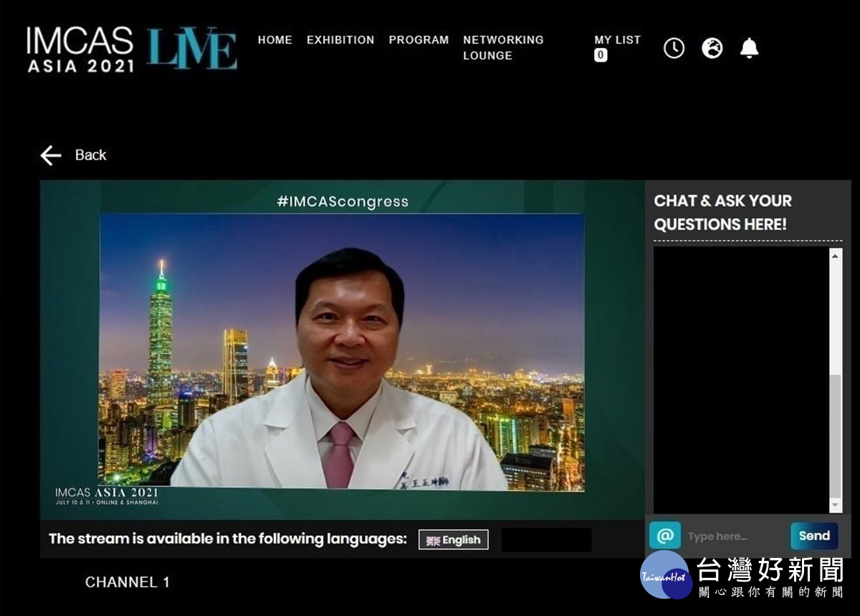The width and height of the screenshot is (860, 616).
Task: Click the UK flag icon for English
Action: pyautogui.click(x=433, y=541)
